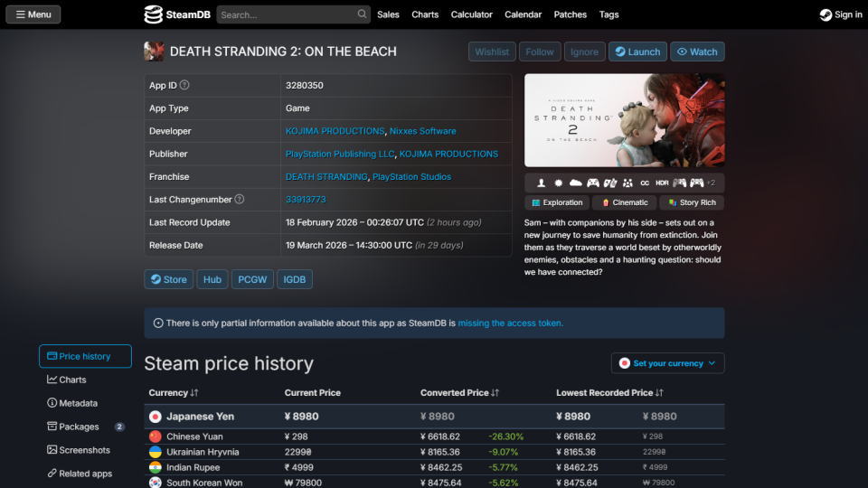Click the Steam icon beside Sign in

(826, 15)
